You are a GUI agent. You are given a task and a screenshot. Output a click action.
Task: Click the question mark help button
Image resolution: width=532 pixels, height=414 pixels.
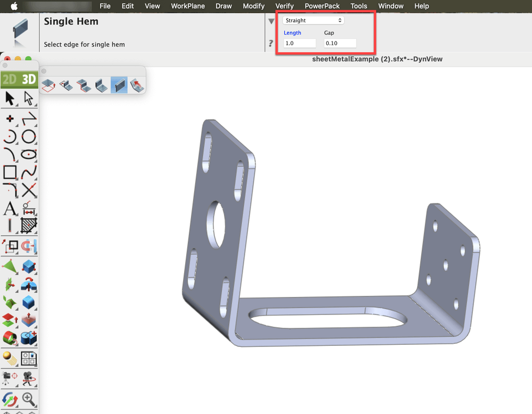[x=271, y=44]
